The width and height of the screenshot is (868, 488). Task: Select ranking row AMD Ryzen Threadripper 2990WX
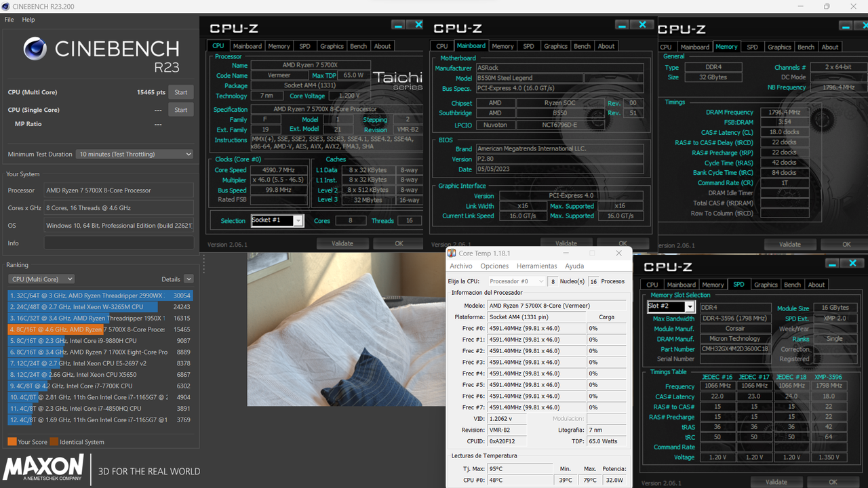pyautogui.click(x=100, y=296)
